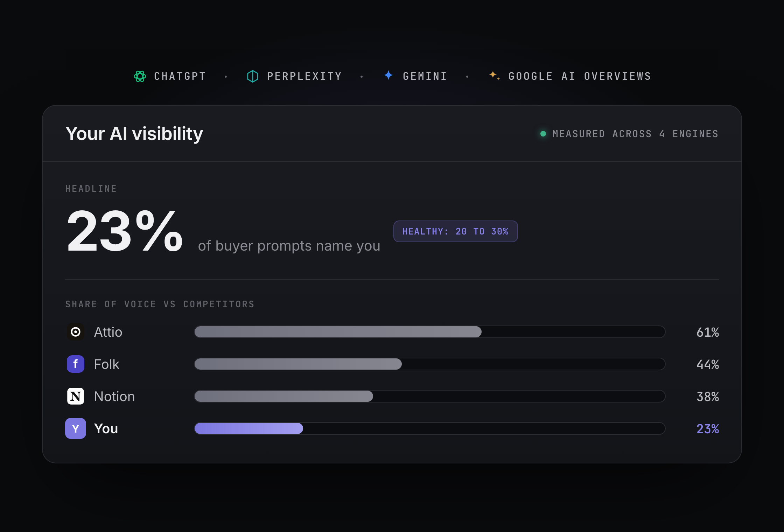Click Measured across 4 engines text
The image size is (784, 532).
coord(635,134)
